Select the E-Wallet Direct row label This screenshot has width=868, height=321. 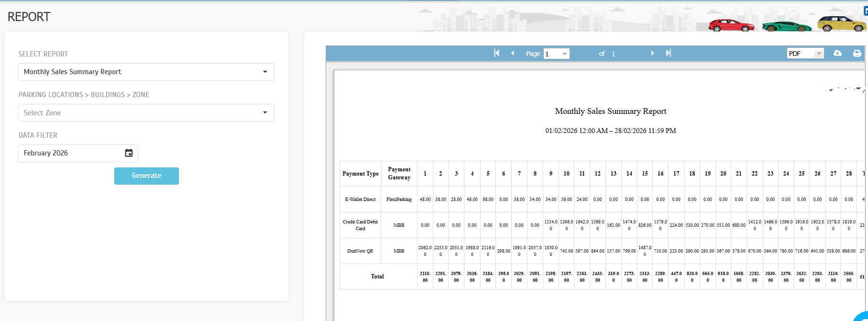point(360,199)
